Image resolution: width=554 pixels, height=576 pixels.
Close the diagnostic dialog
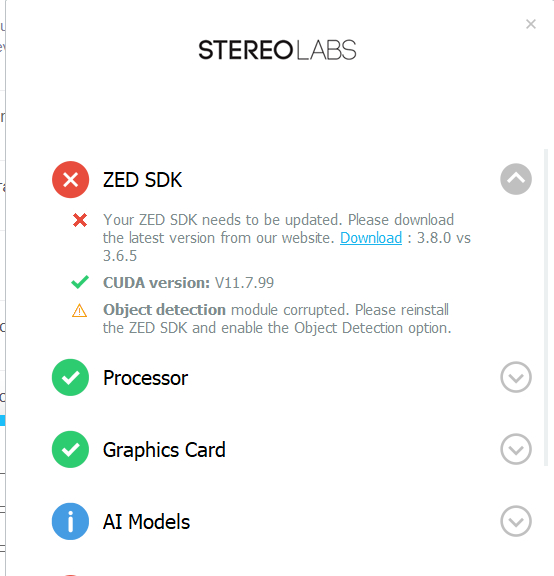tap(531, 24)
